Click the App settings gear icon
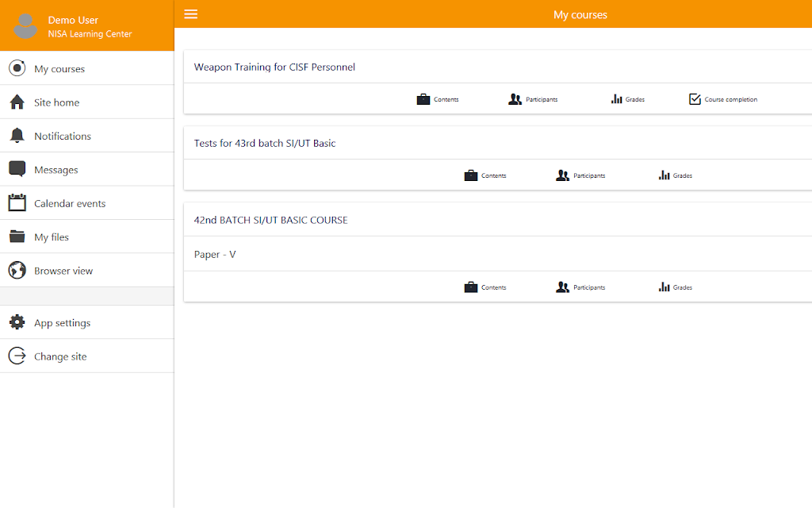The width and height of the screenshot is (812, 508). coord(17,322)
